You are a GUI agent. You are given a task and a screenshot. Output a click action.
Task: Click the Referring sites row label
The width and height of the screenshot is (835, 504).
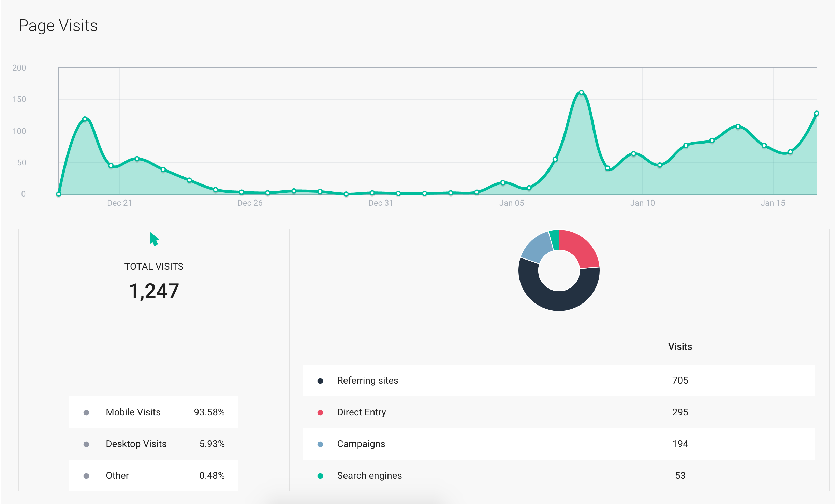367,380
